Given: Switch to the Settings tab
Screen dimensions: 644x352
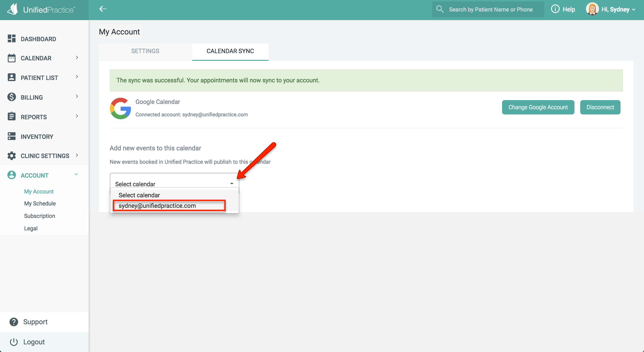Looking at the screenshot, I should pos(145,51).
